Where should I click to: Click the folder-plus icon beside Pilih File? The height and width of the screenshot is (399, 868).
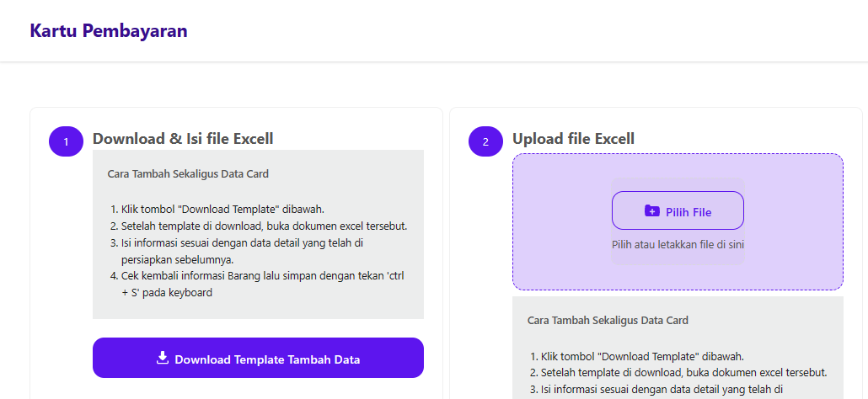click(x=651, y=211)
